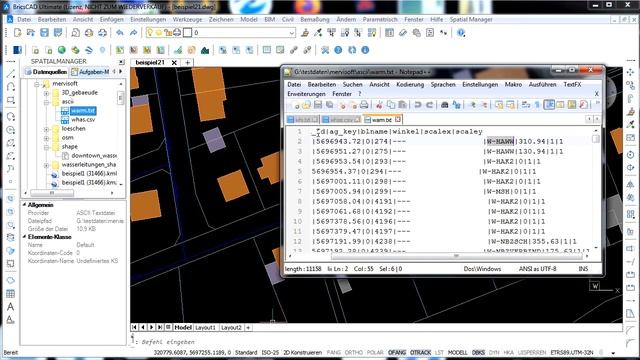Select downtown_wasse shape file in tree
The height and width of the screenshot is (360, 640).
94,156
